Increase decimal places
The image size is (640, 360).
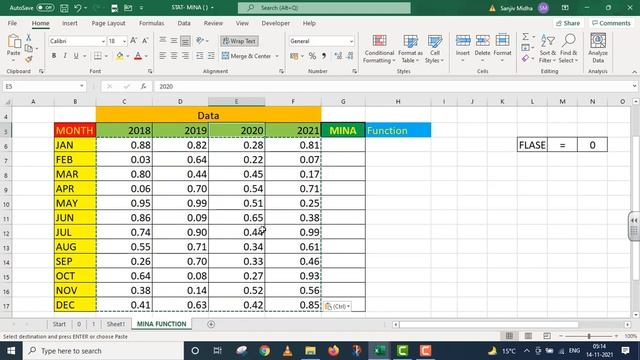338,56
